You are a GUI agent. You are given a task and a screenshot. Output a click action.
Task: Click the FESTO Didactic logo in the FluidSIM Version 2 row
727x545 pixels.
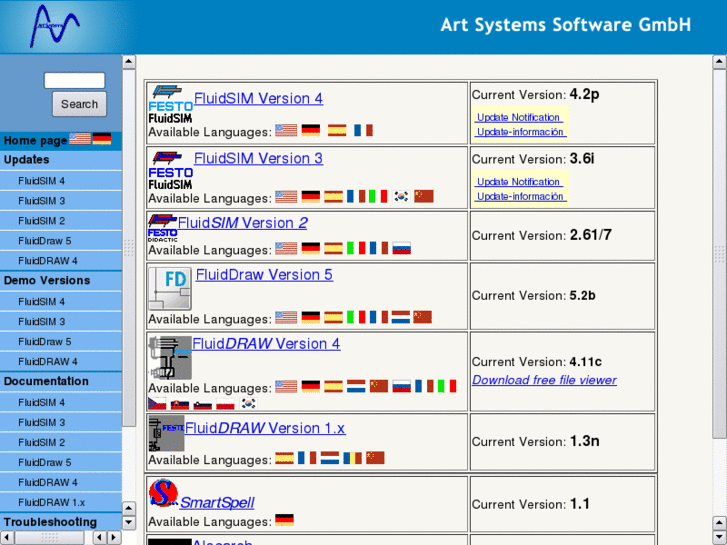click(162, 228)
